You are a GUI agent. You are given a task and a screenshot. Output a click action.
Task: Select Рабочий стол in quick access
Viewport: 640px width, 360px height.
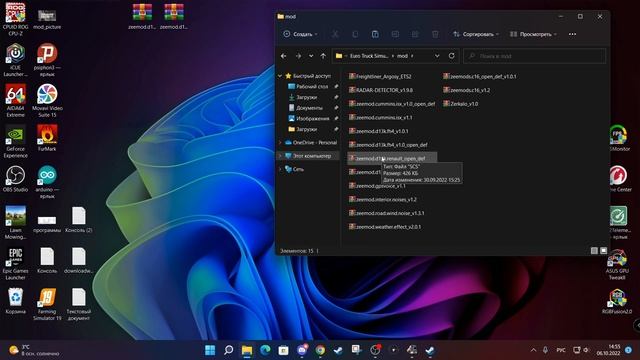pos(312,87)
